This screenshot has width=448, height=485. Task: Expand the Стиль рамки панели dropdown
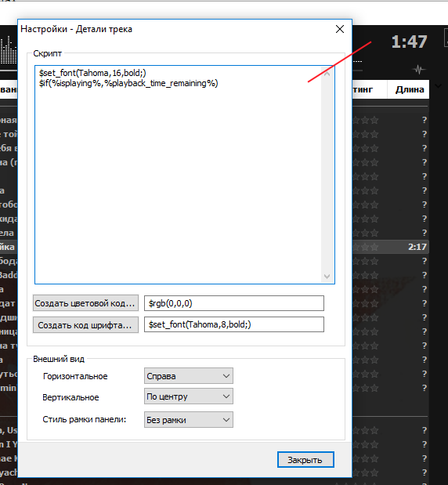[x=189, y=420]
